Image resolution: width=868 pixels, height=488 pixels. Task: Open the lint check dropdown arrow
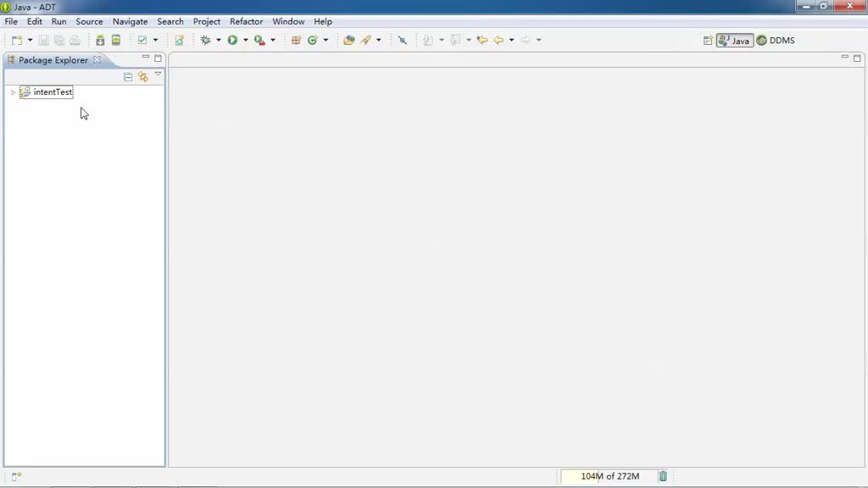coord(156,40)
